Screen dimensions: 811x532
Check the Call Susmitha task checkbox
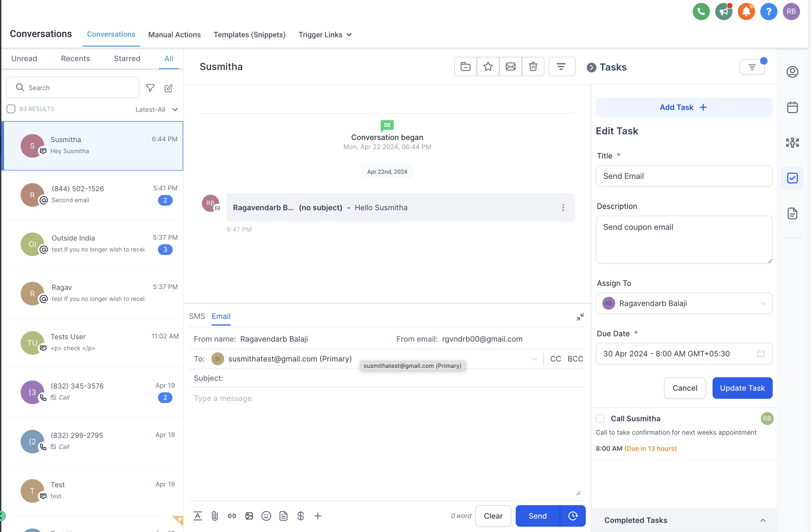tap(600, 419)
